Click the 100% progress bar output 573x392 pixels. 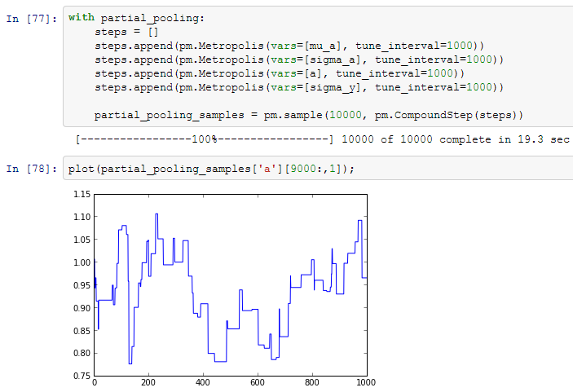[x=205, y=139]
